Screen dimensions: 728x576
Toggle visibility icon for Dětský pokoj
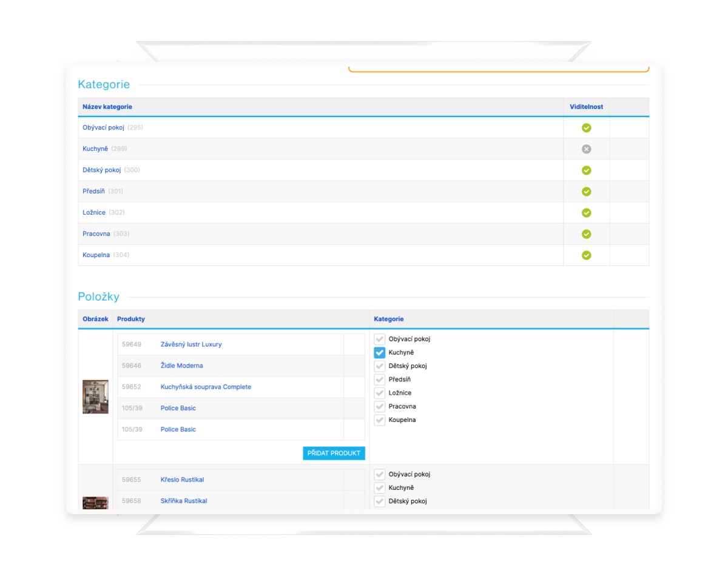(x=586, y=170)
